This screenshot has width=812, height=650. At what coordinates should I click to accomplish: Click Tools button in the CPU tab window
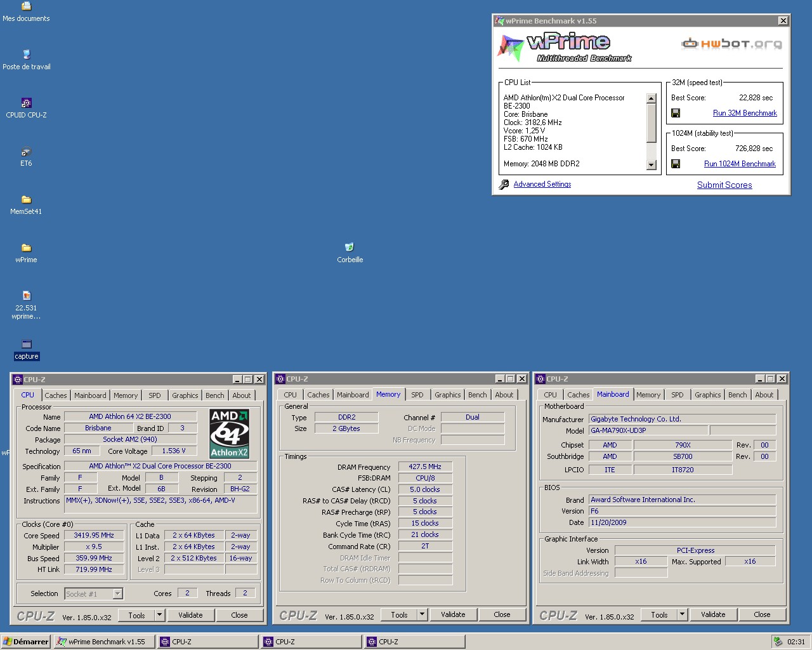pos(136,615)
